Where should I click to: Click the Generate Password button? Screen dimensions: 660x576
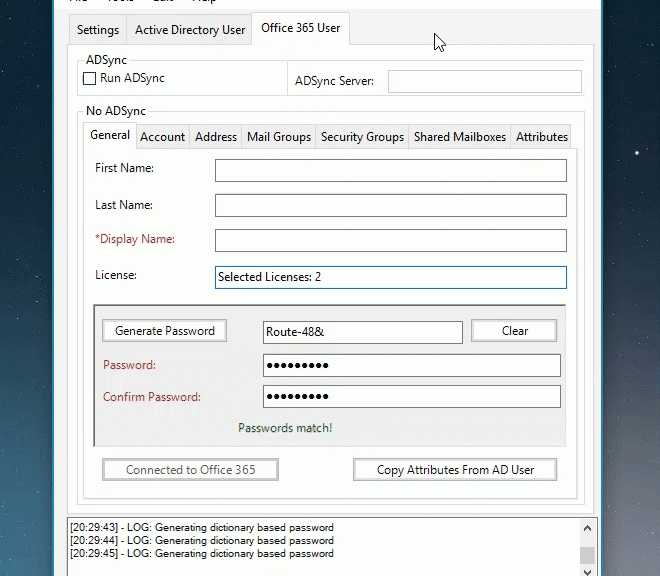(x=165, y=331)
